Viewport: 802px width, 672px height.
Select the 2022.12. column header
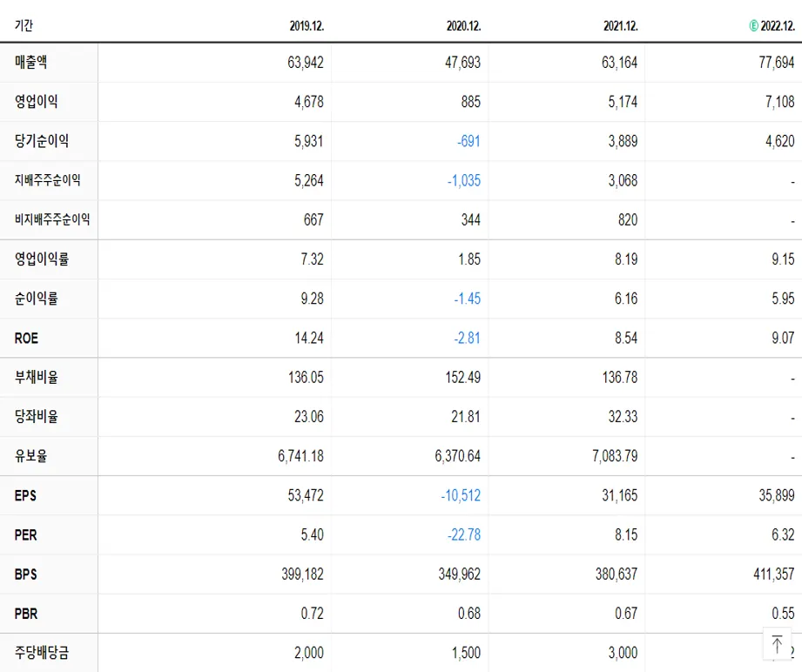[x=778, y=26]
